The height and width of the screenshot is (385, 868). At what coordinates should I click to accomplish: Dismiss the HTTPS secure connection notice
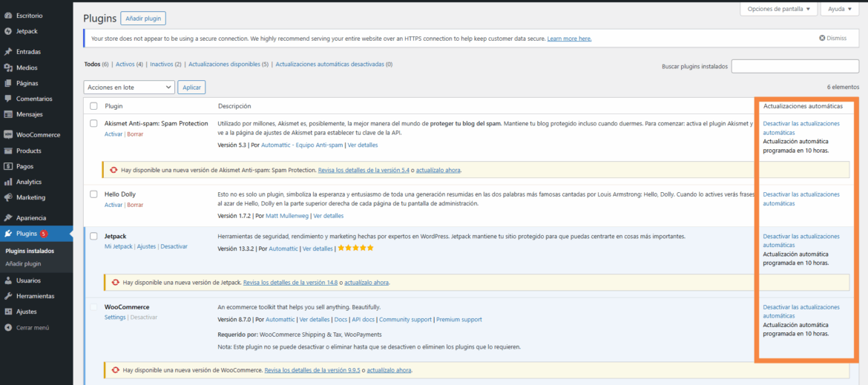click(832, 38)
